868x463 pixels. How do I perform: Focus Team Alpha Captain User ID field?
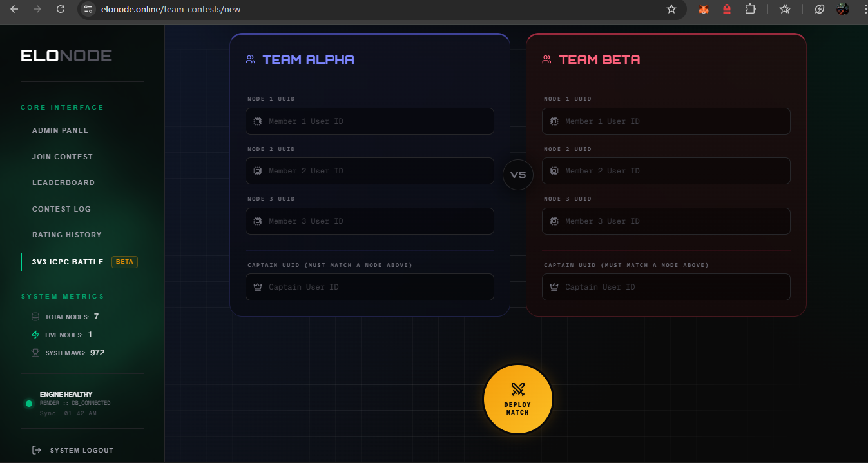click(x=370, y=287)
